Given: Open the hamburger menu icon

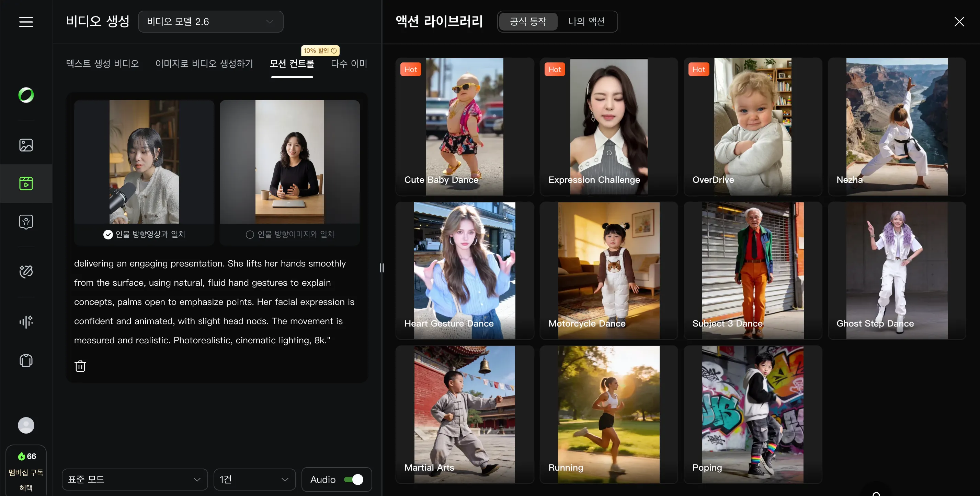Looking at the screenshot, I should click(26, 22).
